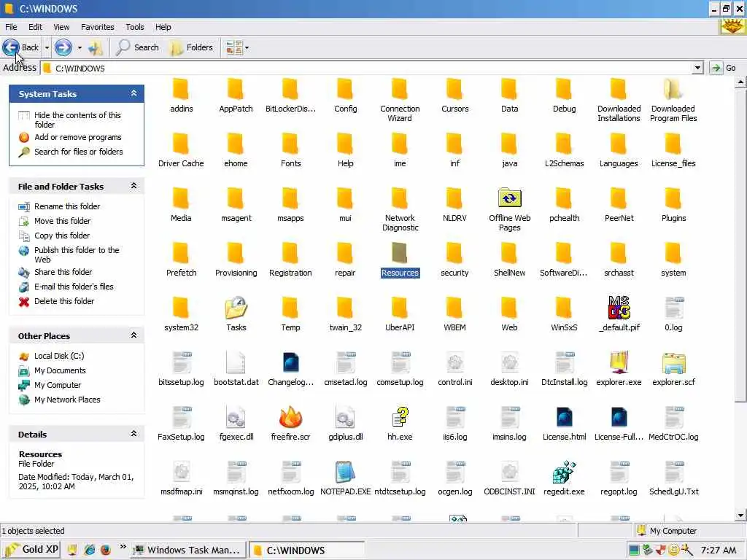This screenshot has width=747, height=560.
Task: Open the Favorites menu
Action: (98, 27)
